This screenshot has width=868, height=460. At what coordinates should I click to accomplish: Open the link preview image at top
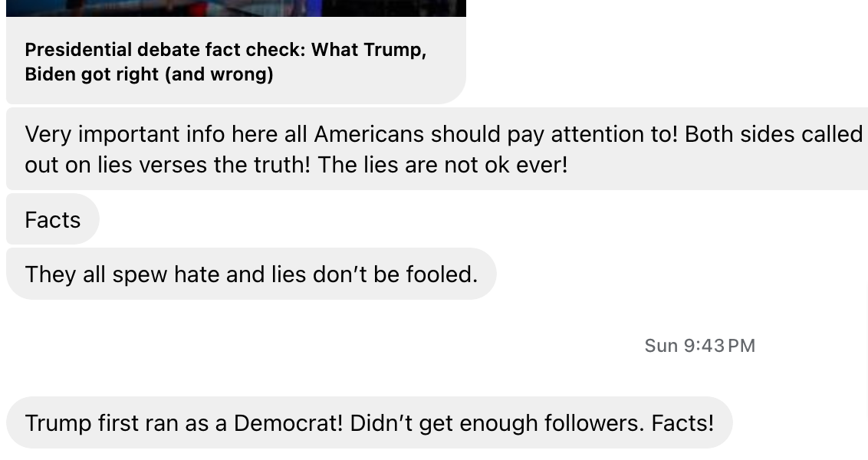coord(236,8)
